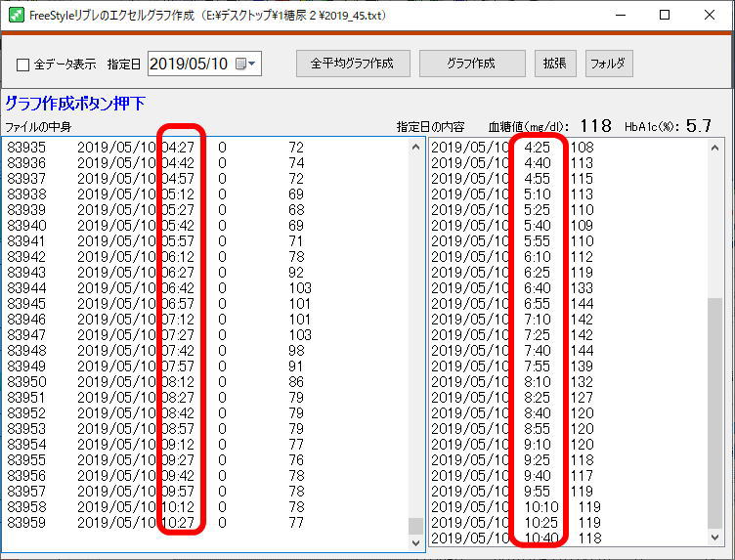
Task: Click up arrow of right 指定日の内容 scrollbar
Action: 714,149
